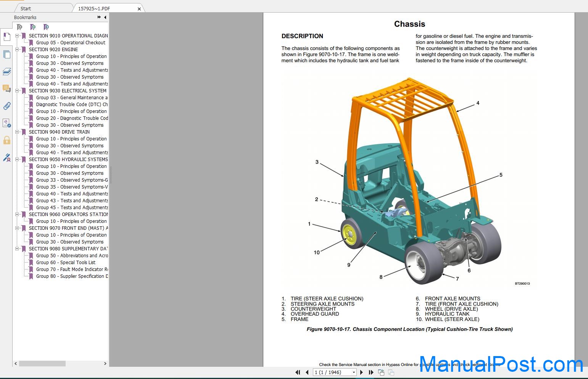Click the 'OVERHEAD GUARD' legend entry

pos(315,314)
